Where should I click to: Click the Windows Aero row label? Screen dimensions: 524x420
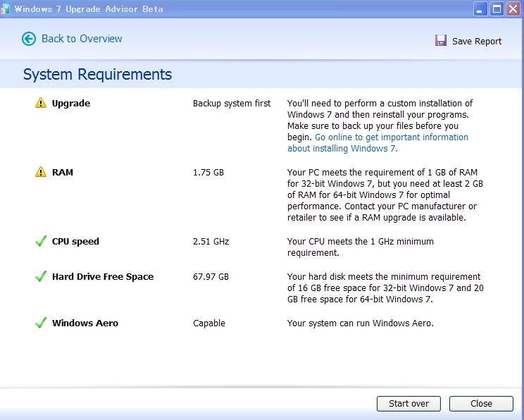pyautogui.click(x=85, y=323)
